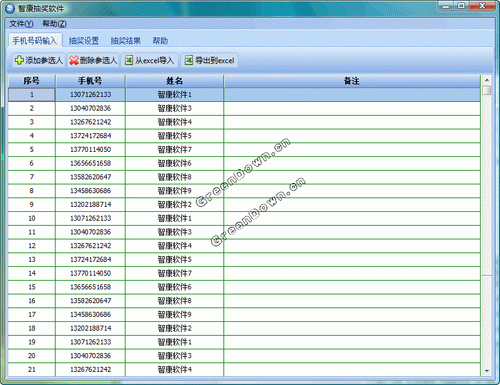
Task: Click name 智康软件4 in row 3
Action: [x=174, y=122]
